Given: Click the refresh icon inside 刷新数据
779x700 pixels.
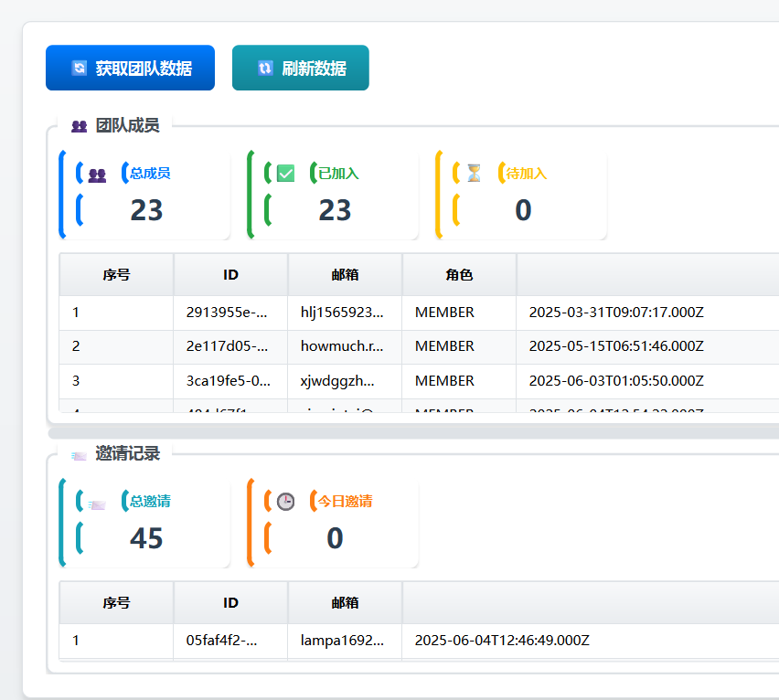Looking at the screenshot, I should point(265,68).
